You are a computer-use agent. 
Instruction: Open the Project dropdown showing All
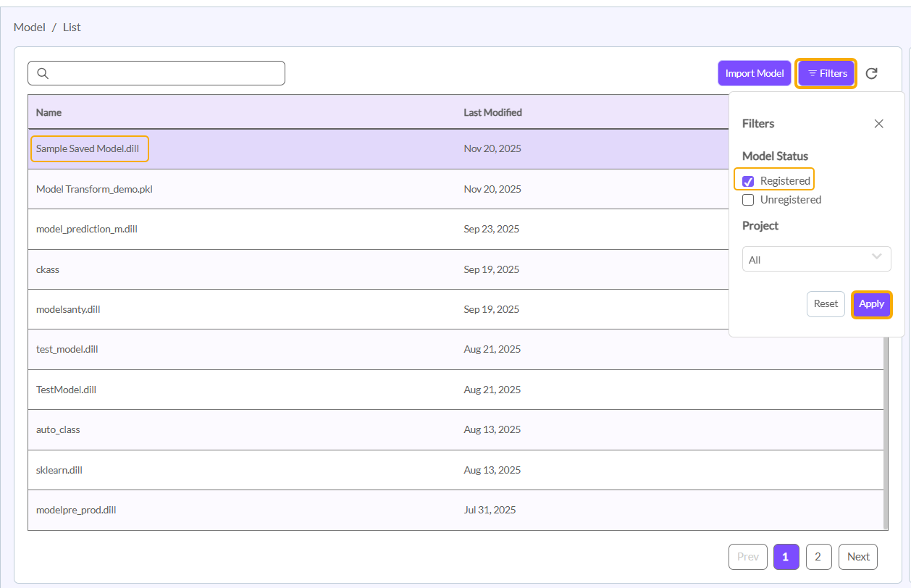tap(816, 259)
